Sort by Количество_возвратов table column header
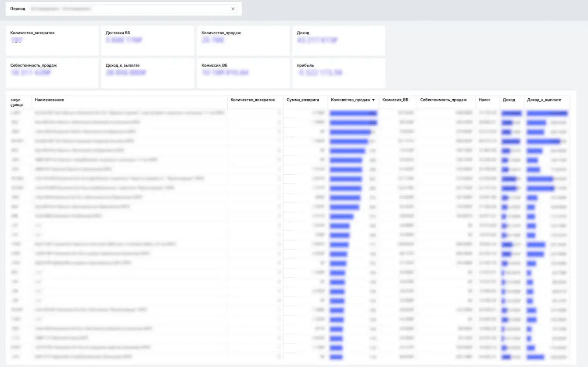 pyautogui.click(x=252, y=100)
